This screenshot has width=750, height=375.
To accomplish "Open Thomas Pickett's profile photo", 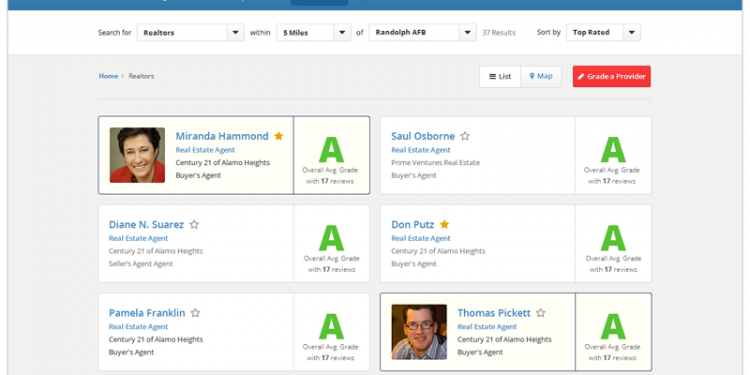I will click(419, 332).
